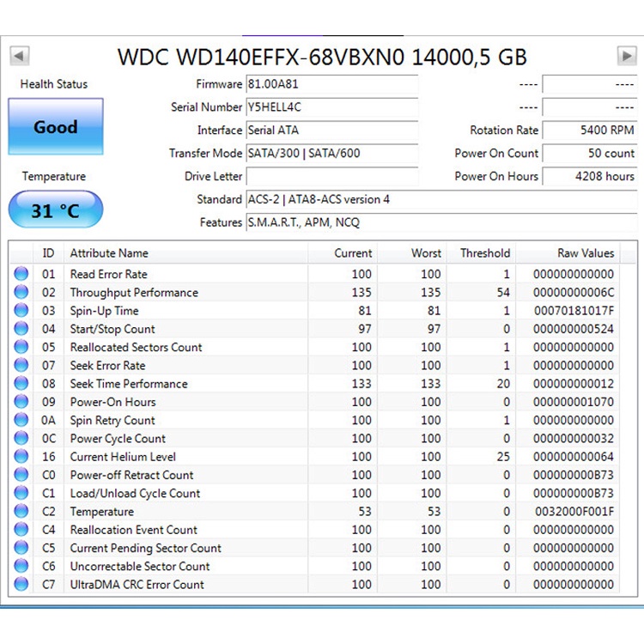Click status orb for Spin-Up Time

pyautogui.click(x=21, y=310)
